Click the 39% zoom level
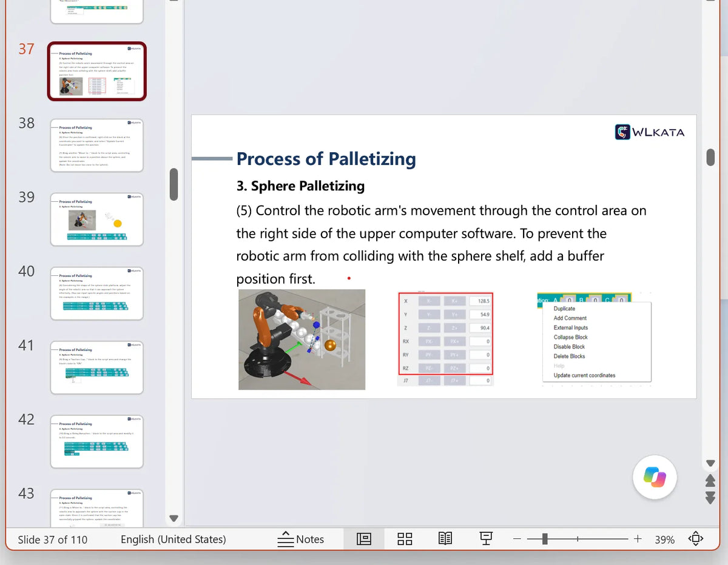Image resolution: width=728 pixels, height=565 pixels. click(664, 540)
